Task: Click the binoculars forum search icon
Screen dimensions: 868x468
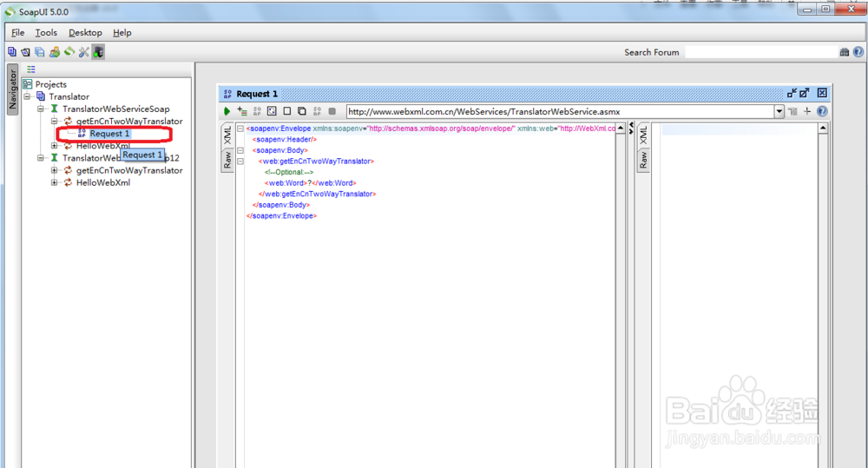Action: click(x=845, y=52)
